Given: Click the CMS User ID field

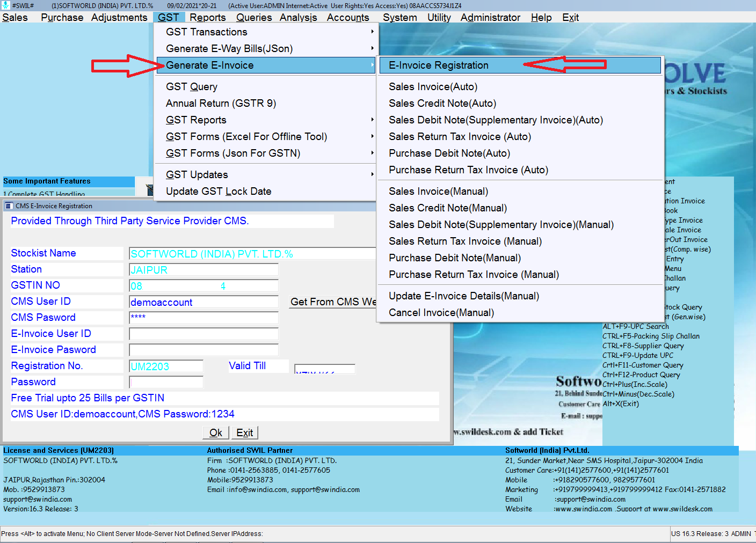Looking at the screenshot, I should [x=204, y=302].
